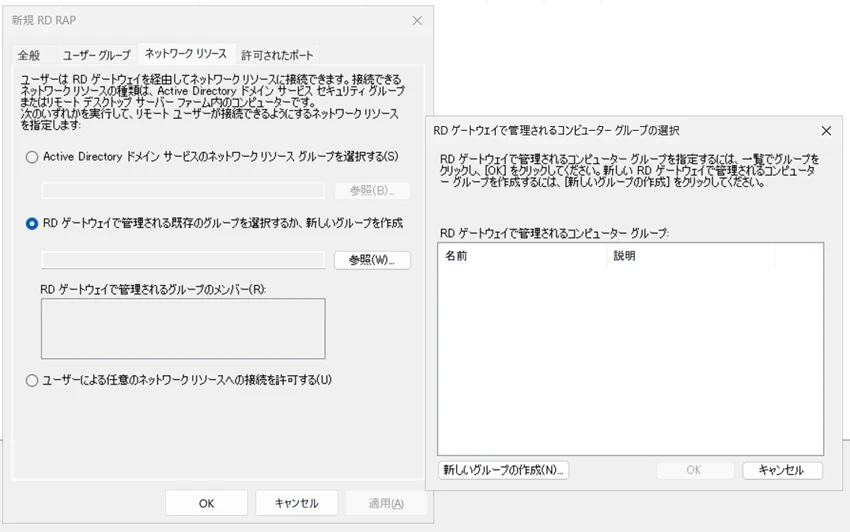This screenshot has width=850, height=532.
Task: Click the 参照(W)... browse button
Action: tap(372, 260)
